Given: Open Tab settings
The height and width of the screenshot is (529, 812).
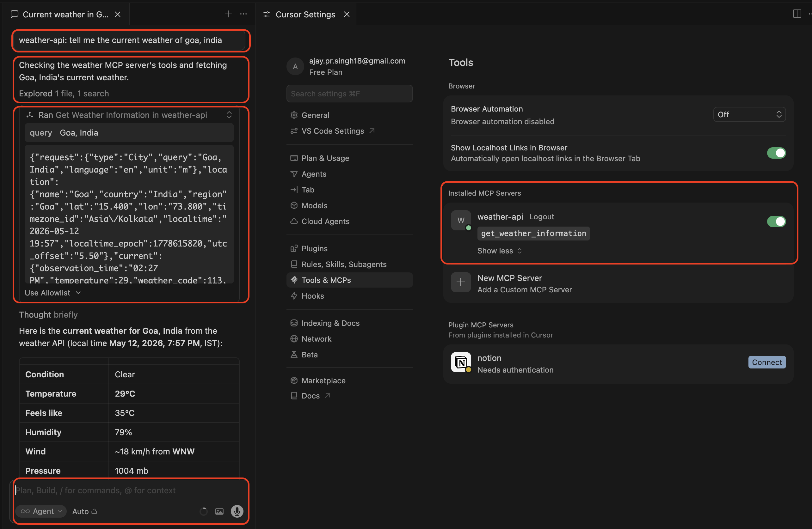Looking at the screenshot, I should [x=349, y=190].
